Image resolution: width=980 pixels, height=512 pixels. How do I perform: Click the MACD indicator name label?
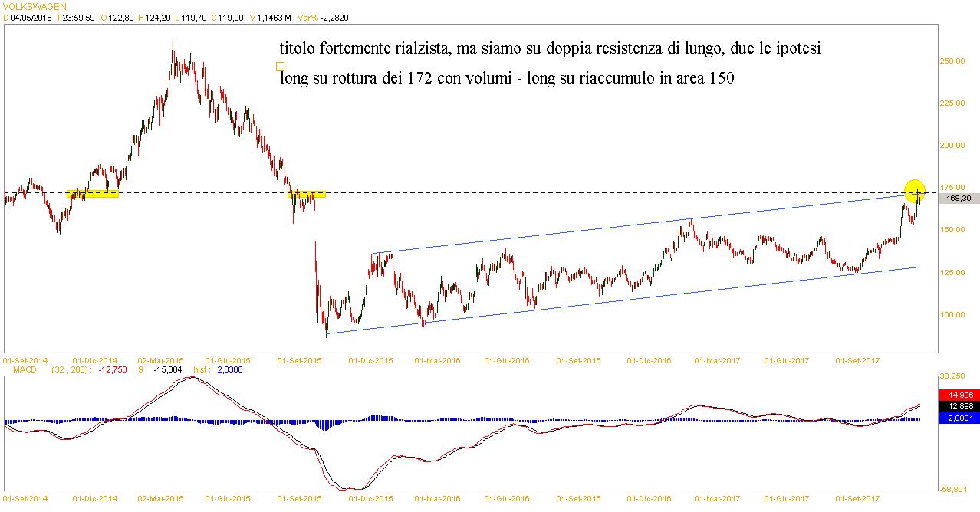[25, 370]
